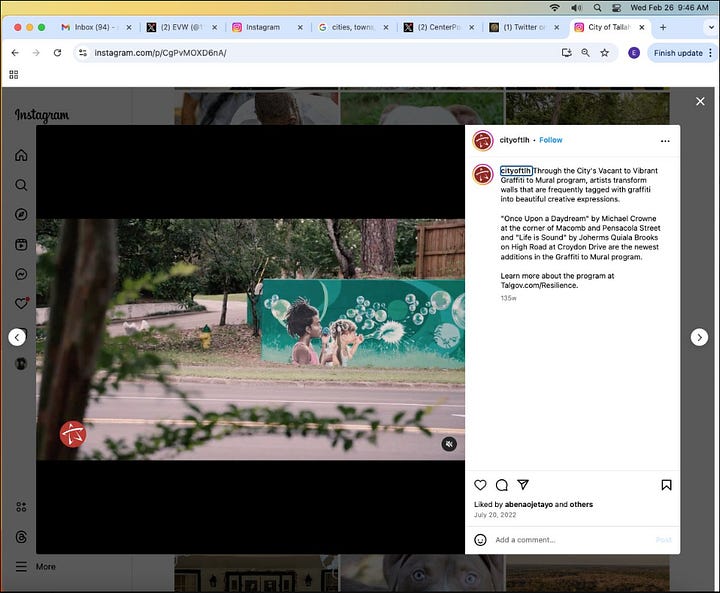Switch to Instagram browser tab

click(267, 28)
